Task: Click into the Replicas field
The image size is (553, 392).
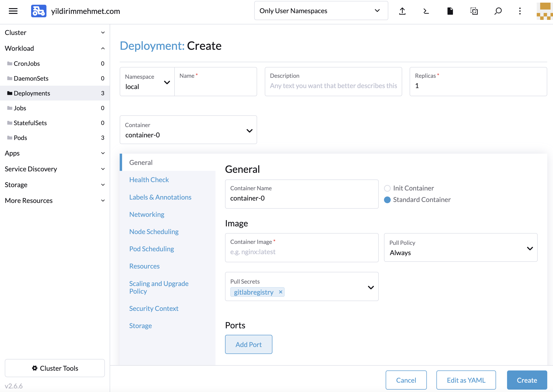Action: 478,82
